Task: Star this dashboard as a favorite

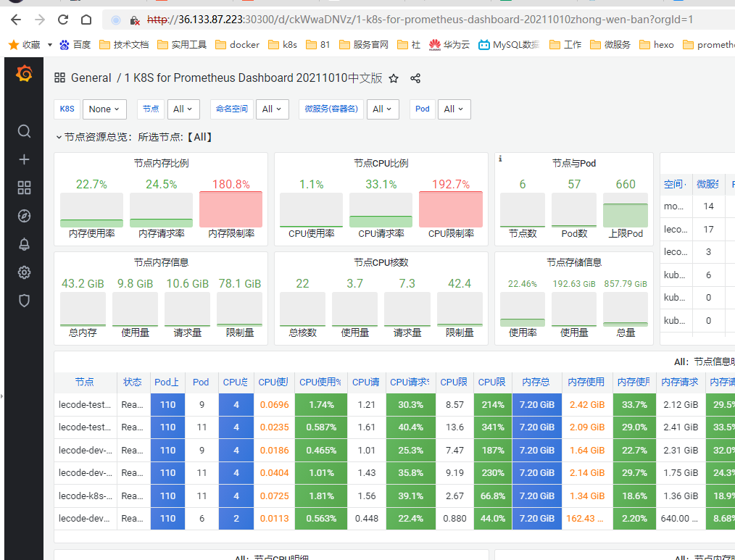Action: click(394, 78)
